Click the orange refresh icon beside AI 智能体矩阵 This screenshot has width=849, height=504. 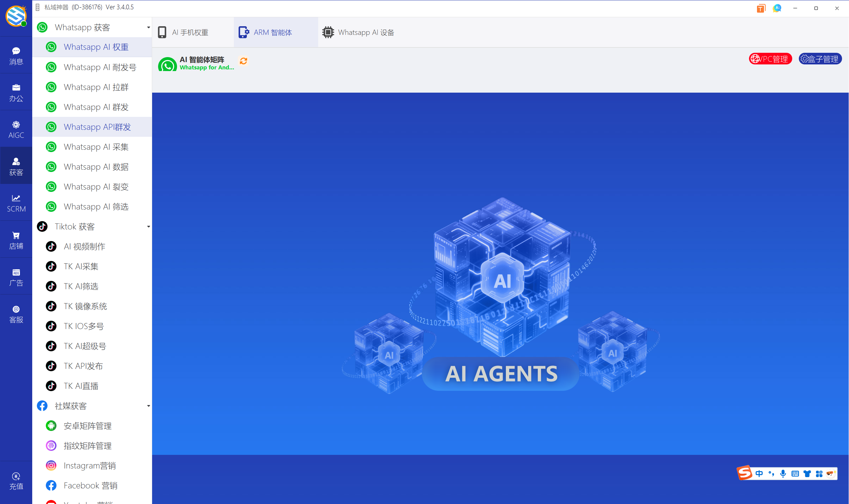click(x=243, y=61)
